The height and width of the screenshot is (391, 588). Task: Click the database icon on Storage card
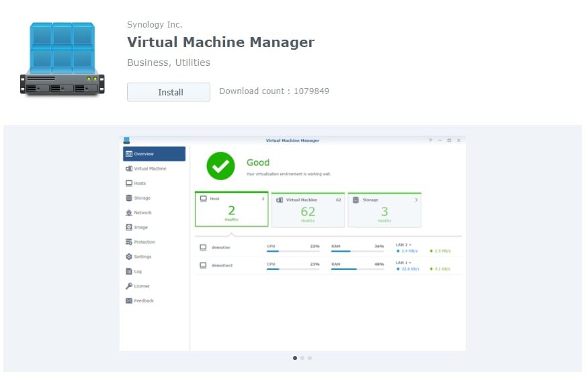tap(356, 200)
